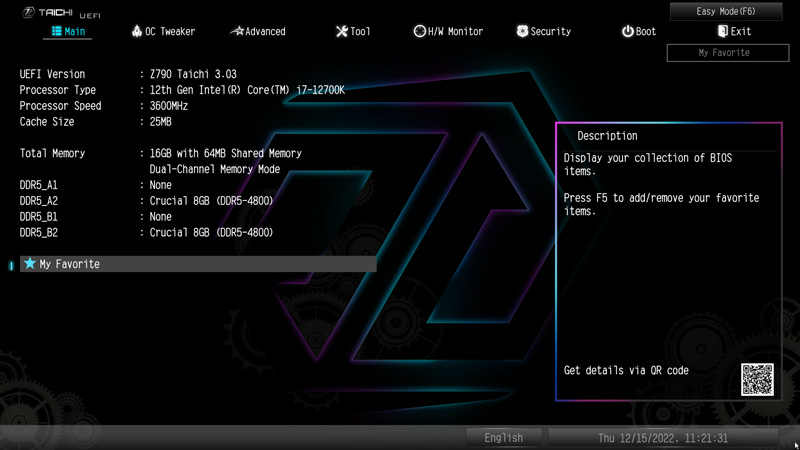Click the Boot power icon

pos(627,31)
